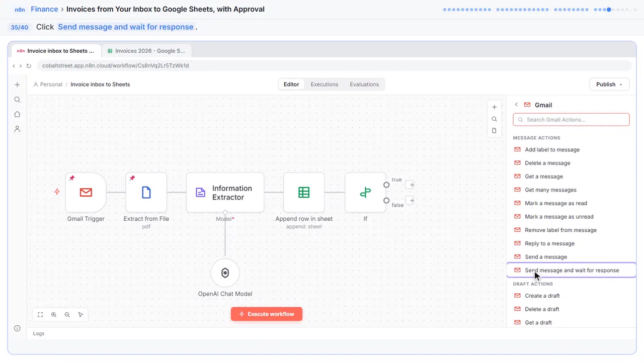This screenshot has width=644, height=362.
Task: Click the info icon at sidebar bottom
Action: (17, 328)
